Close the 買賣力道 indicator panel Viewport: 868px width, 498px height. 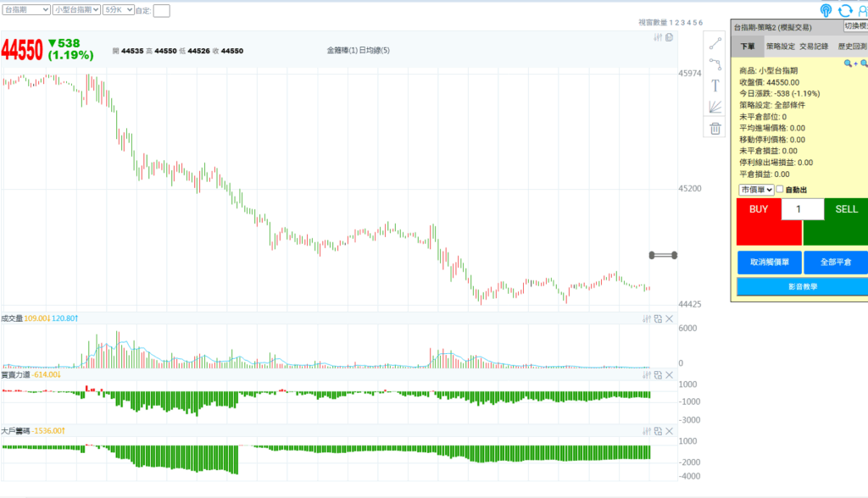click(670, 375)
